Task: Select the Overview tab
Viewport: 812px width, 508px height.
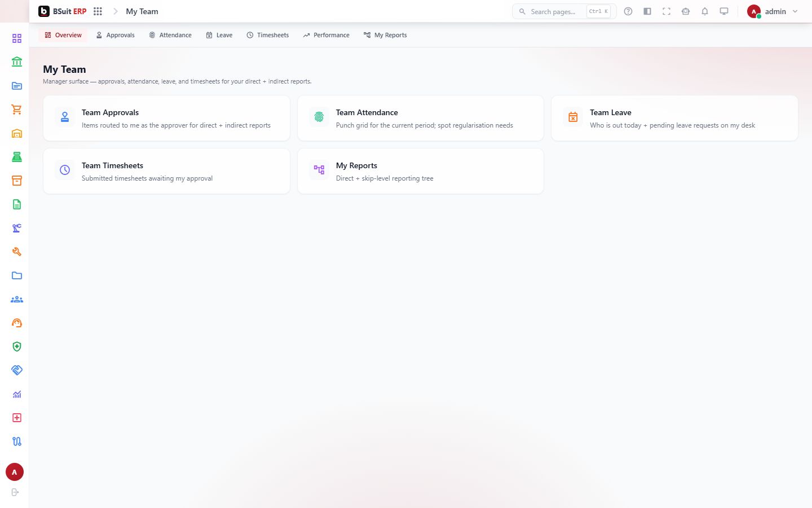Action: pyautogui.click(x=63, y=35)
